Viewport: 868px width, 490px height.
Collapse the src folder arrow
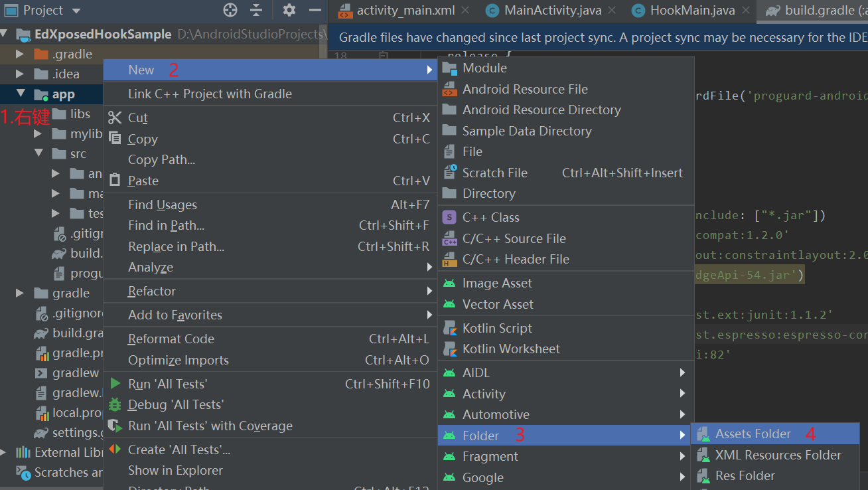click(38, 153)
